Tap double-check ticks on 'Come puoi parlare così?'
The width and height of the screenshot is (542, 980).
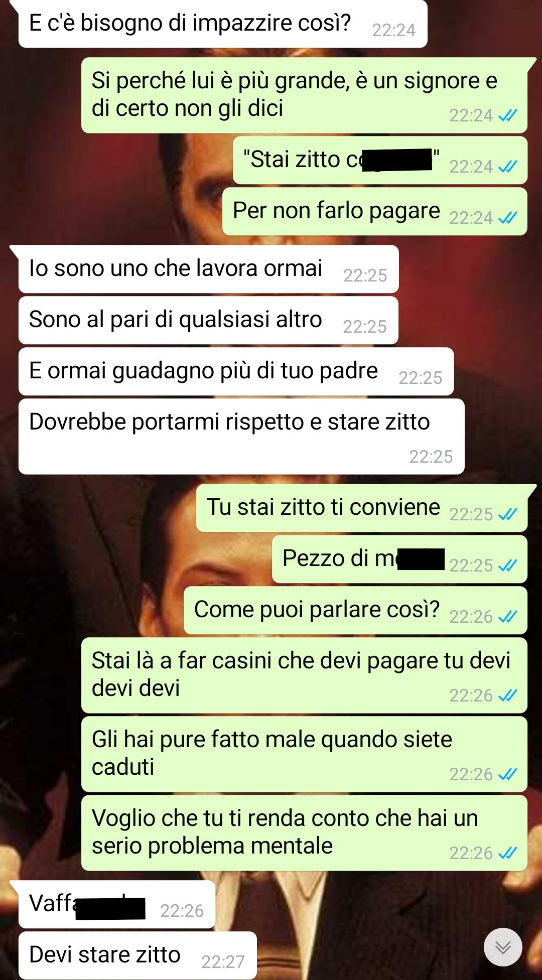click(x=507, y=616)
